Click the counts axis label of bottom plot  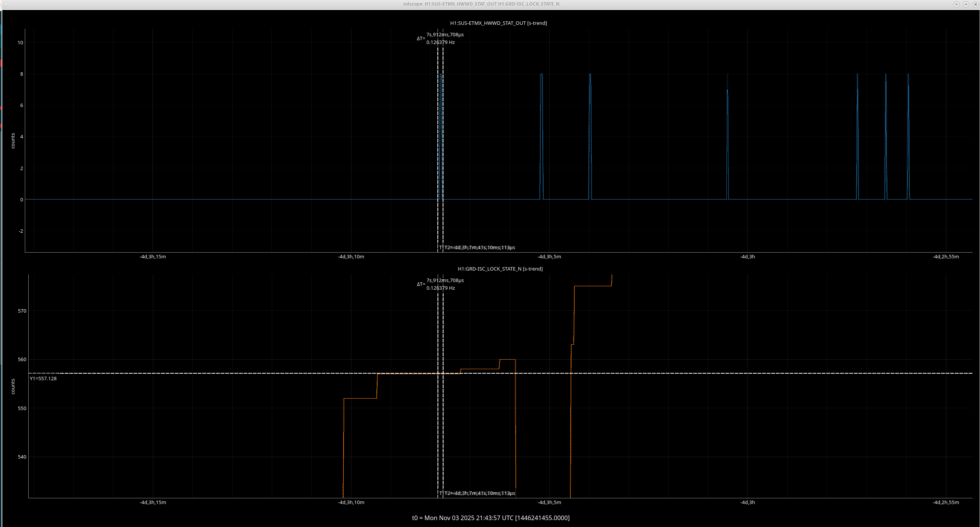coord(13,386)
